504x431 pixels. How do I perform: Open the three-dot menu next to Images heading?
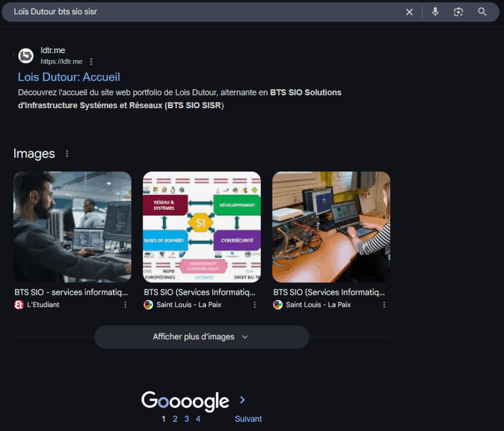click(x=67, y=154)
